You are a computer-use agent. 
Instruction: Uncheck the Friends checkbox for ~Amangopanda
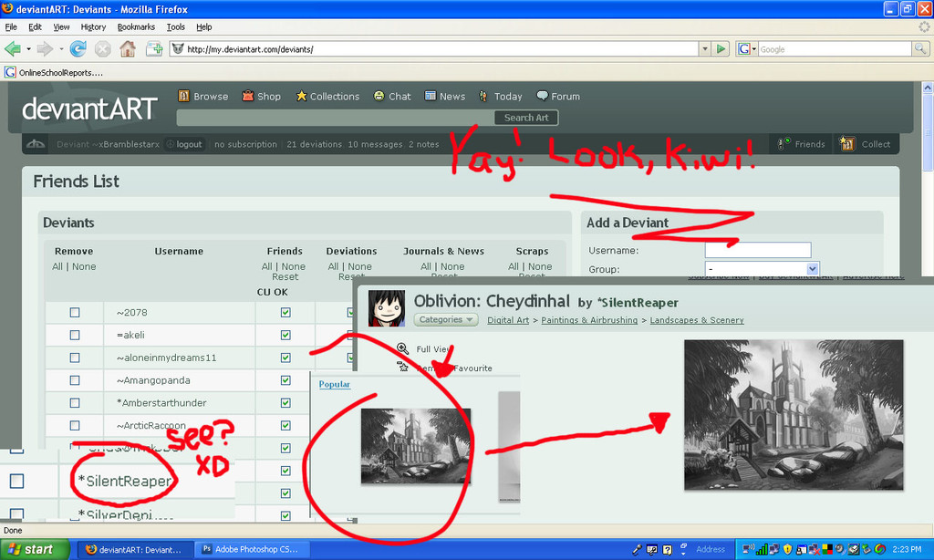click(x=285, y=380)
